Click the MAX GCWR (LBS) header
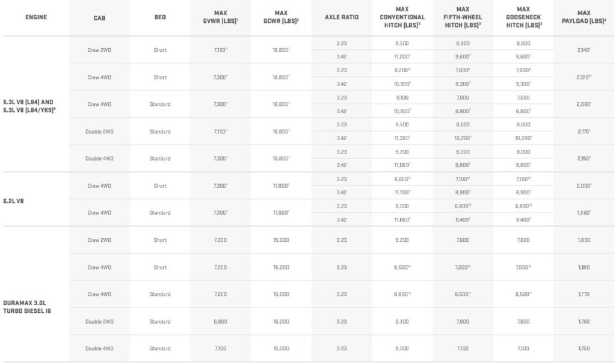 point(282,17)
